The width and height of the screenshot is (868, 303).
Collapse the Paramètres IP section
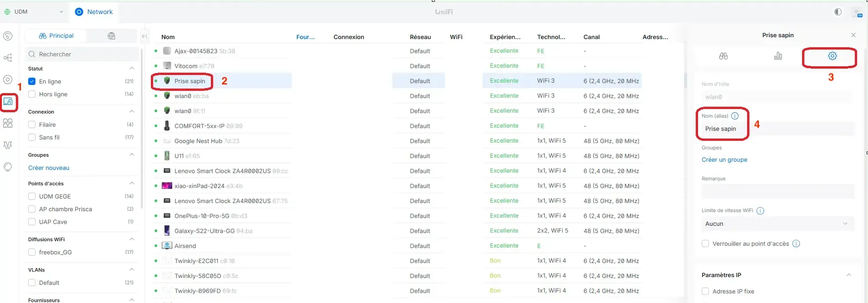tap(848, 275)
